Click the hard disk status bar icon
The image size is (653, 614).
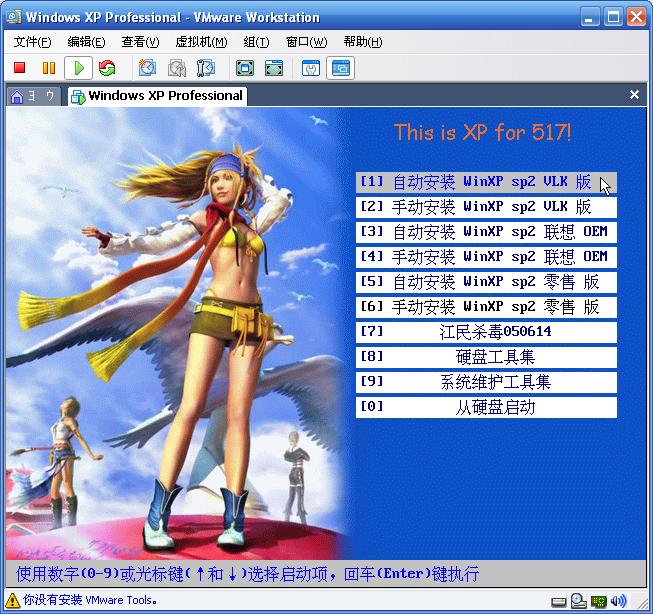point(558,602)
